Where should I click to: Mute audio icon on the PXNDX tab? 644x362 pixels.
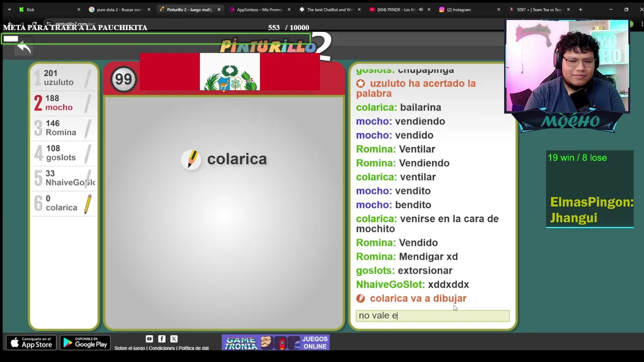click(x=421, y=10)
